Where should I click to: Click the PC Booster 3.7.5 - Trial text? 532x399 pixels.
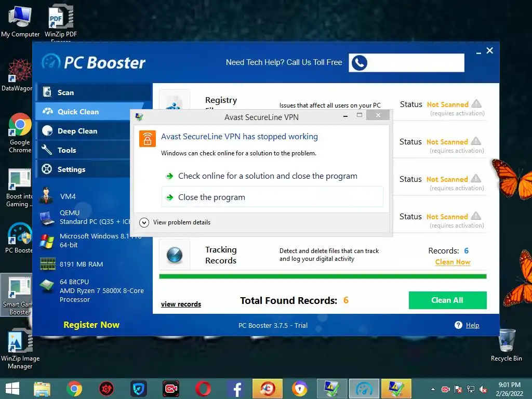(273, 325)
